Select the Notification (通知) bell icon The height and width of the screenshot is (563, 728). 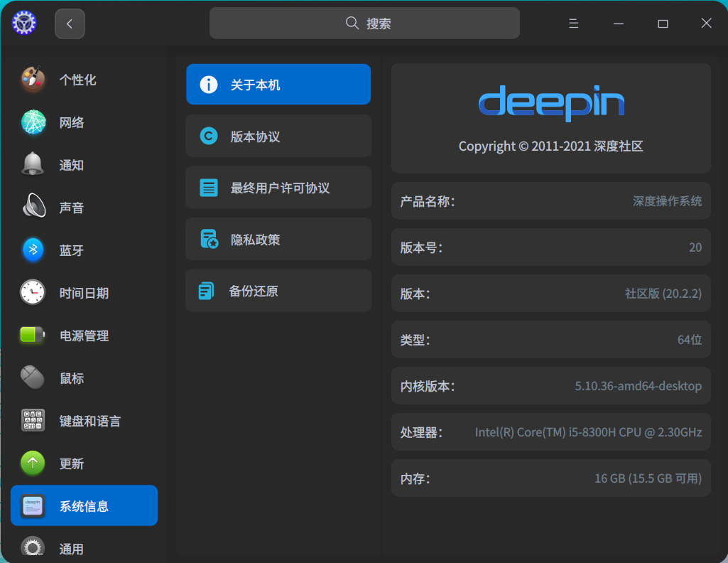[33, 165]
